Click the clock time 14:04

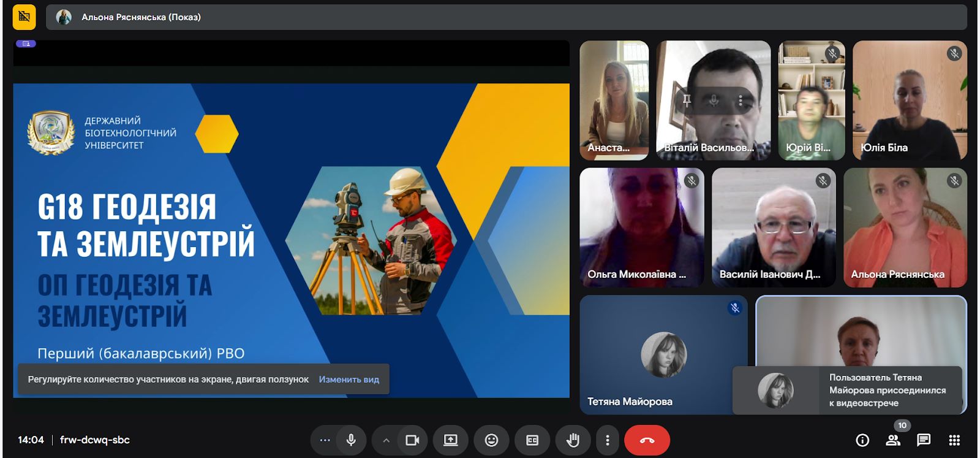coord(31,440)
